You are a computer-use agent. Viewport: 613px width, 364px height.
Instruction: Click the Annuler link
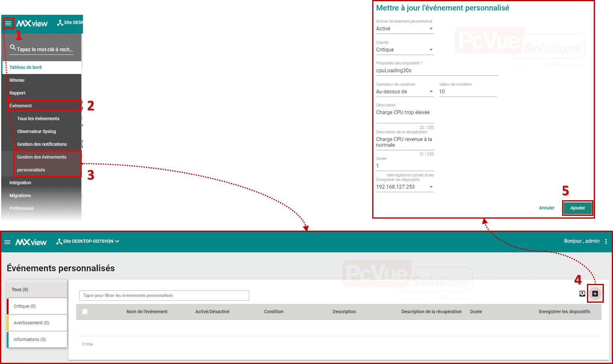coord(546,208)
